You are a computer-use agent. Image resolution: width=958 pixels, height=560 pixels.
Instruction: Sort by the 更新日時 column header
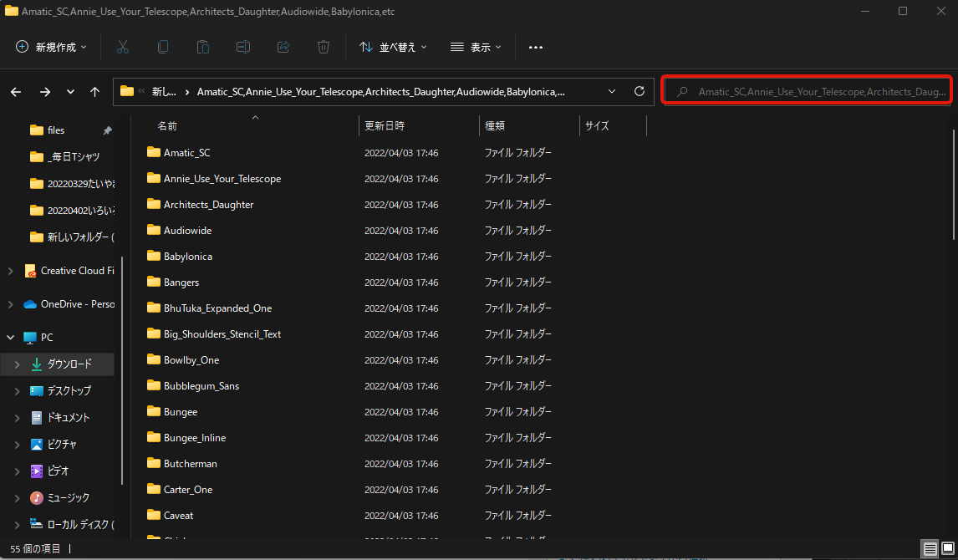[385, 126]
